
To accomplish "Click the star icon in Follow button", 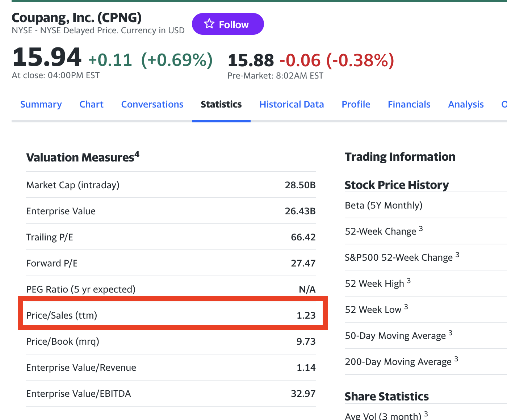I will pyautogui.click(x=209, y=24).
